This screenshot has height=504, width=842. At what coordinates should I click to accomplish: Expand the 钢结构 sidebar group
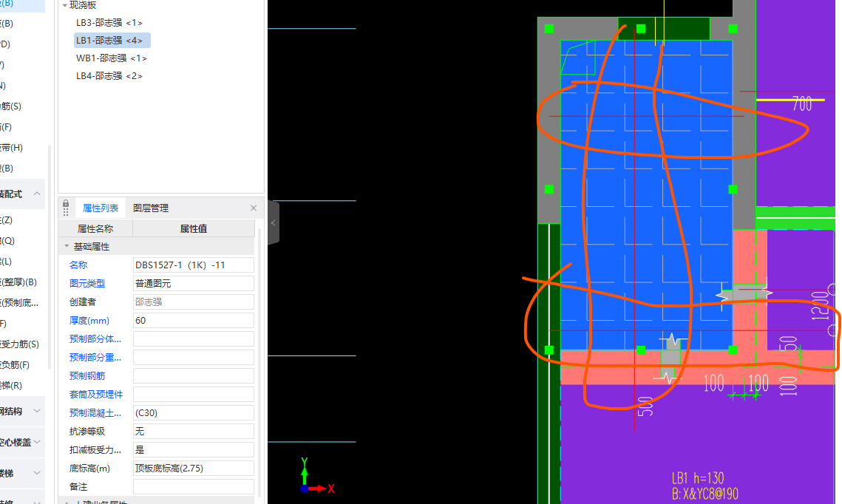click(x=36, y=411)
